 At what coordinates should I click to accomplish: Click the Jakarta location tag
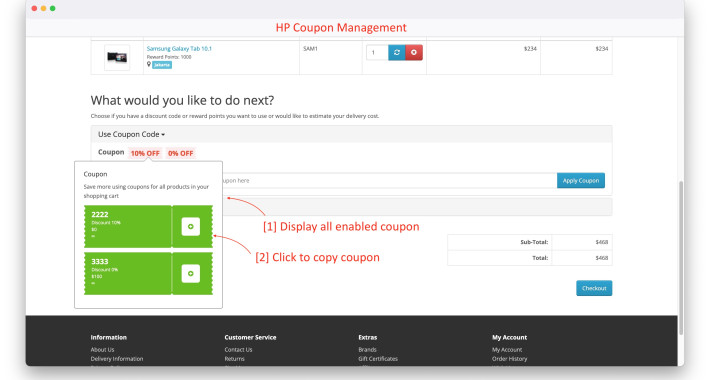click(162, 65)
